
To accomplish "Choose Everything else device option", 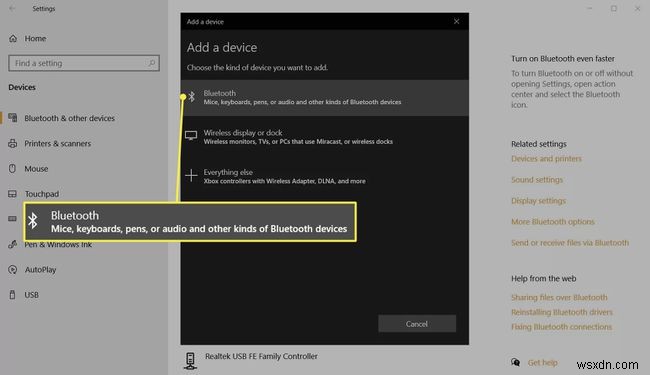I will click(x=325, y=176).
